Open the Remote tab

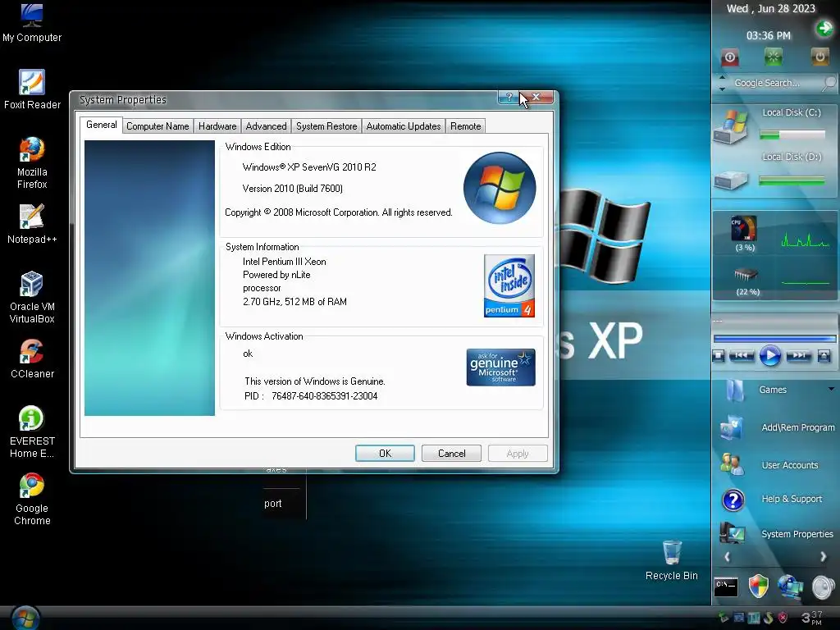[x=466, y=126]
